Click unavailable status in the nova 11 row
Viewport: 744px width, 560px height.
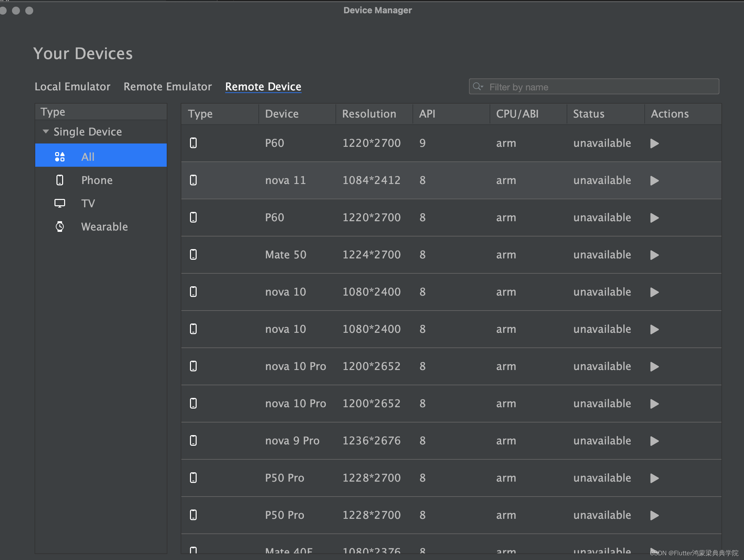click(602, 180)
